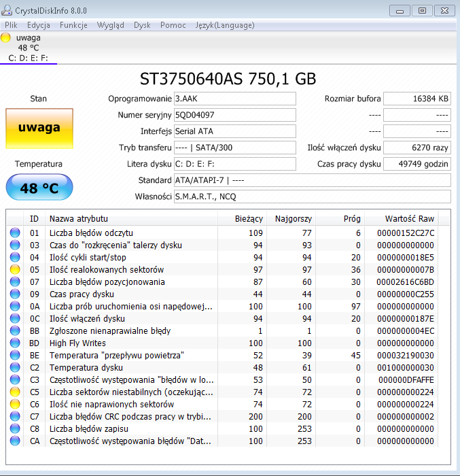This screenshot has height=476, width=460.
Task: Click status icon for attribute 09
Action: [x=15, y=294]
